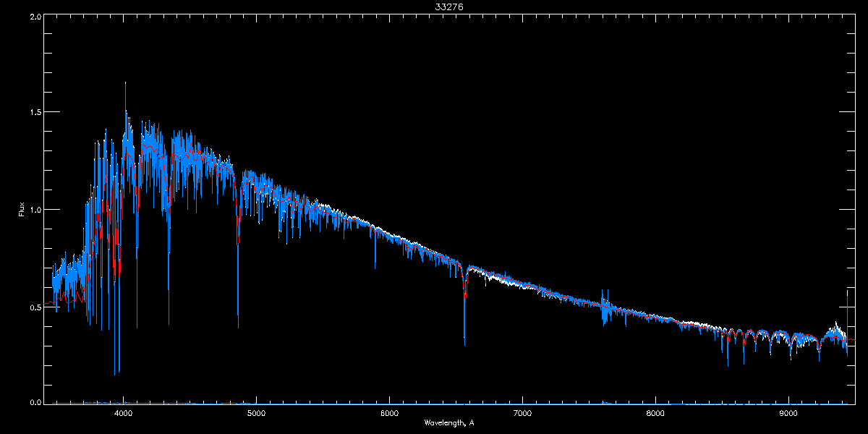
Task: Click the 1.5 y-axis tick label
Action: pyautogui.click(x=35, y=113)
